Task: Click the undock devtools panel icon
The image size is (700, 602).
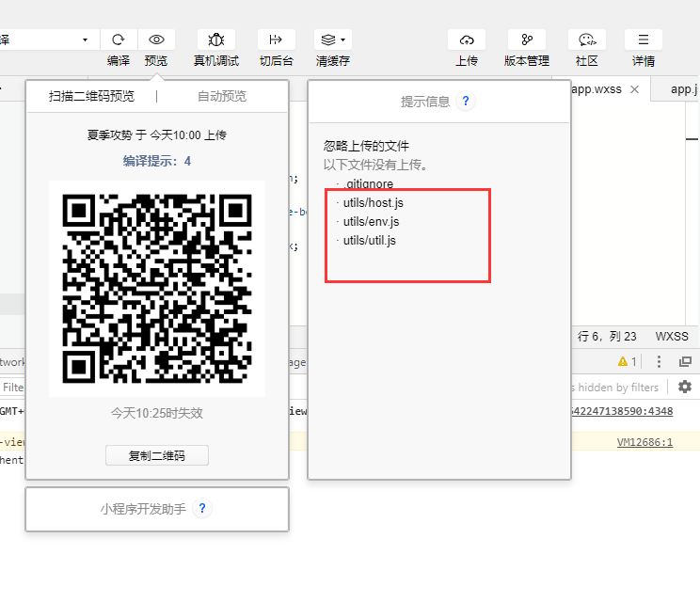Action: [685, 361]
